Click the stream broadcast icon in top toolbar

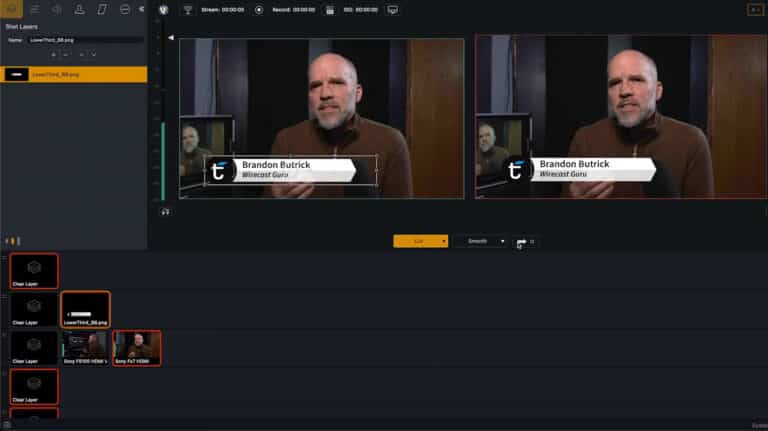click(x=188, y=10)
